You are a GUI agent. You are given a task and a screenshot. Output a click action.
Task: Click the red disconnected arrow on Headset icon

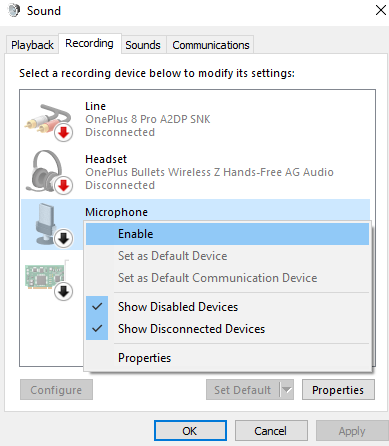tap(63, 186)
